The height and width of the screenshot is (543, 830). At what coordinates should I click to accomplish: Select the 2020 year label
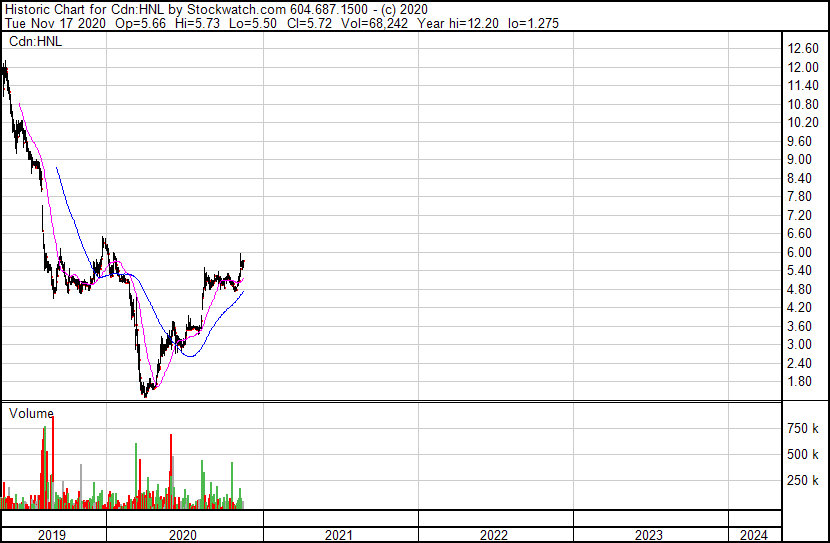[x=183, y=535]
